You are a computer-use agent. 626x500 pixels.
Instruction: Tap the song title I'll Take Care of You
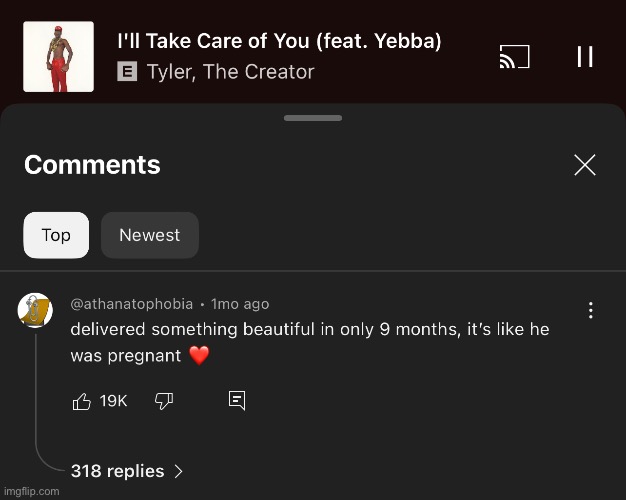pos(279,42)
